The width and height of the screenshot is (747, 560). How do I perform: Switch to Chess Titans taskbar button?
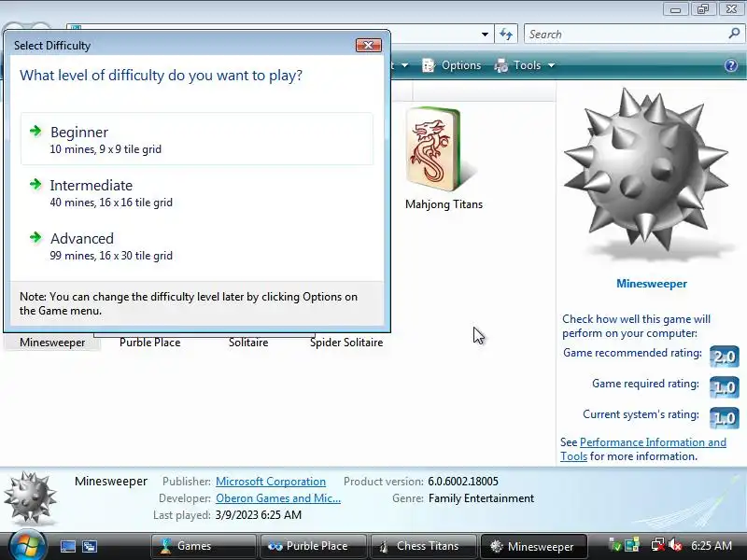pos(424,546)
